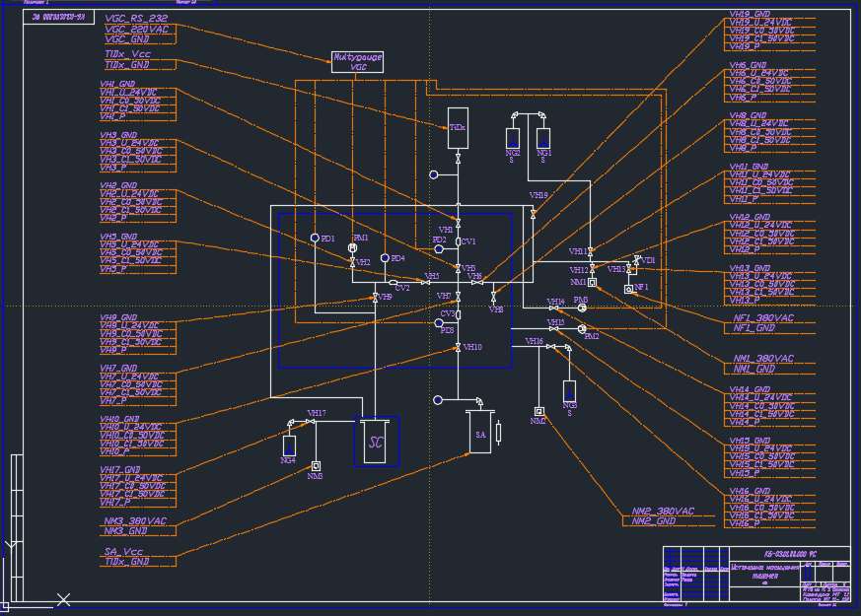Select the NG2 gas source symbol
This screenshot has height=616, width=861.
(x=512, y=138)
